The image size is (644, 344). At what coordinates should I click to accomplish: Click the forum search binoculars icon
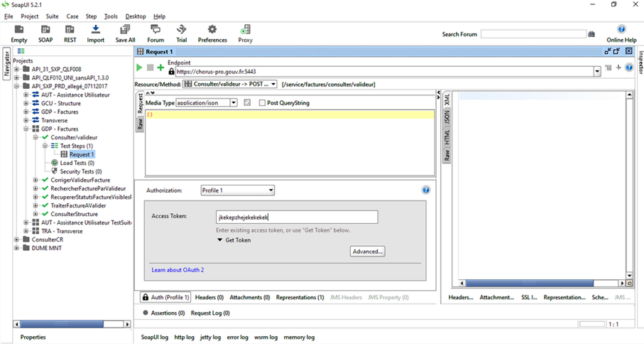coord(591,34)
